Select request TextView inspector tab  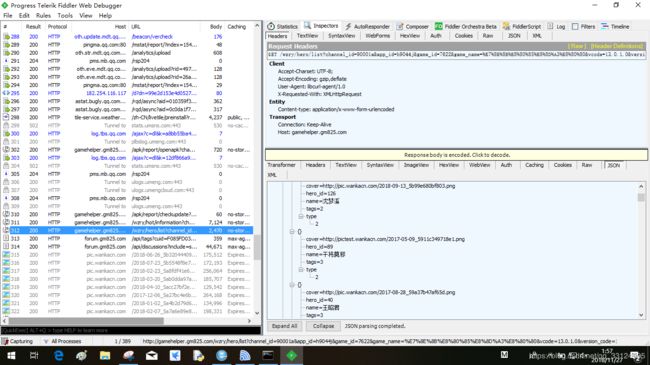308,36
